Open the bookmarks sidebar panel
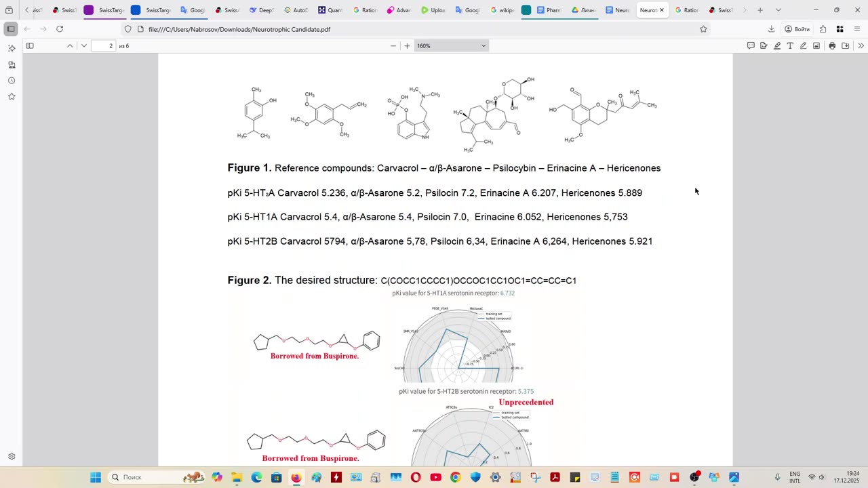The width and height of the screenshot is (868, 488). coord(12,96)
